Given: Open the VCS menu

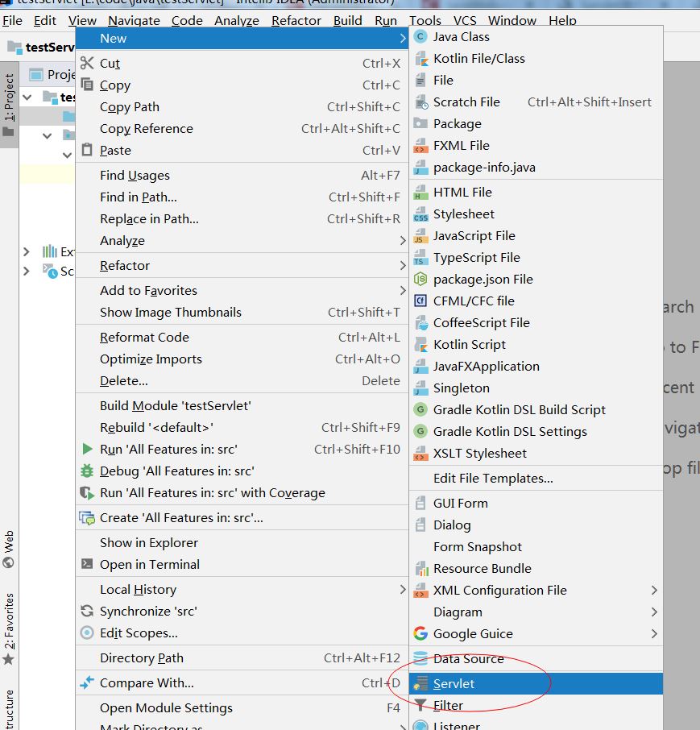Looking at the screenshot, I should pyautogui.click(x=465, y=20).
